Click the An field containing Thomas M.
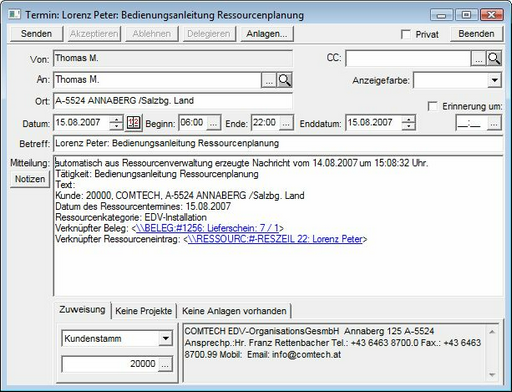 pos(157,80)
